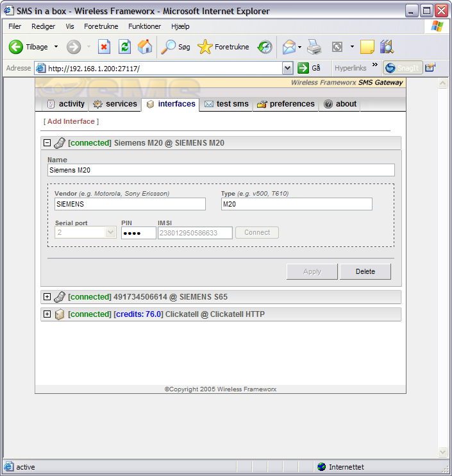
Task: Refresh the page with green arrows icon
Action: tap(124, 47)
